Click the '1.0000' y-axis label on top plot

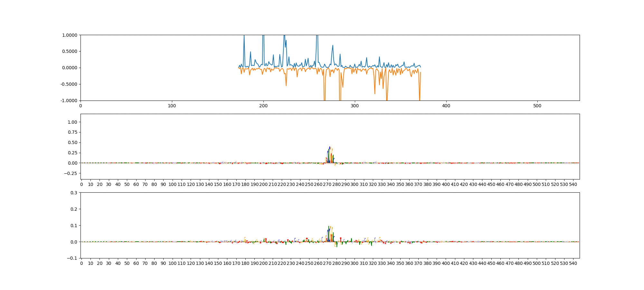(70, 35)
